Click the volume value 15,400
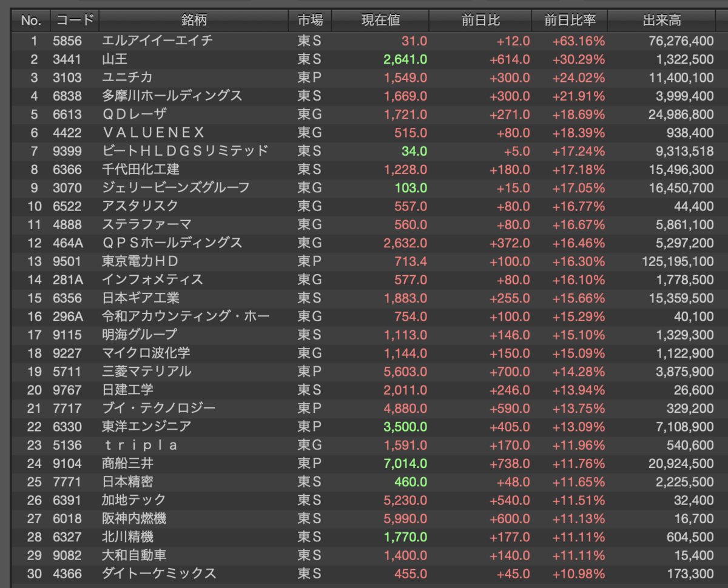The image size is (728, 588). tap(695, 555)
